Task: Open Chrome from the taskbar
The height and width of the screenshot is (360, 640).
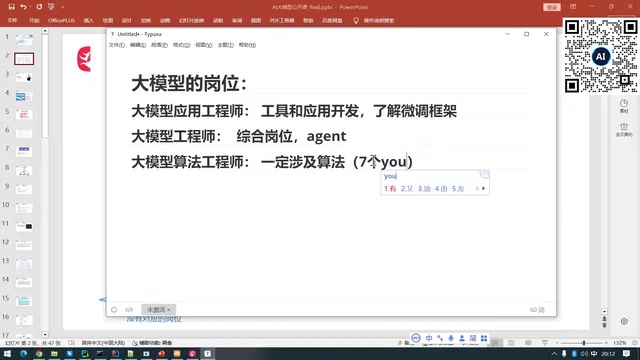Action: [x=39, y=353]
